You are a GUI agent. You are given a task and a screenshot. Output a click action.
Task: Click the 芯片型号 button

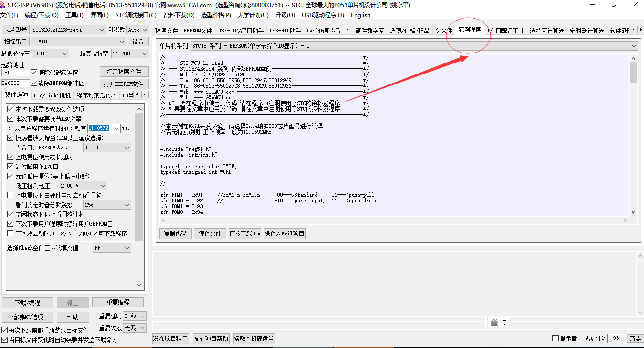pos(16,30)
